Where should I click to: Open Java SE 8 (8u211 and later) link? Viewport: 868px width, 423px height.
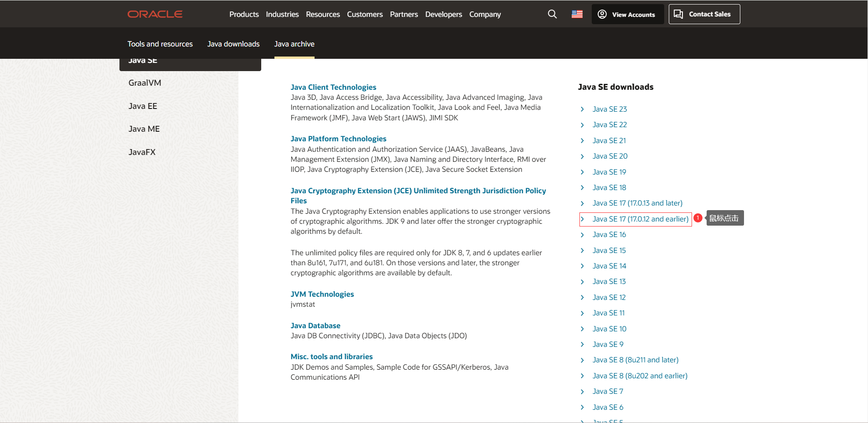coord(635,360)
